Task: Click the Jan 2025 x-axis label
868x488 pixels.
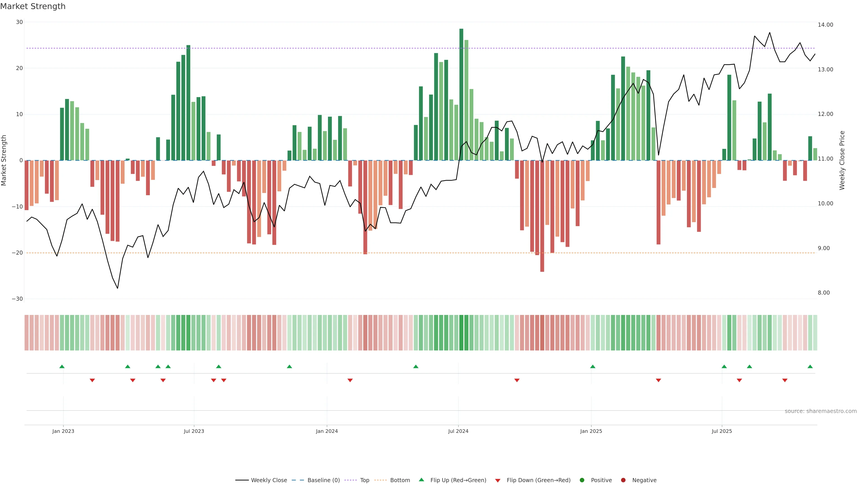Action: point(591,431)
